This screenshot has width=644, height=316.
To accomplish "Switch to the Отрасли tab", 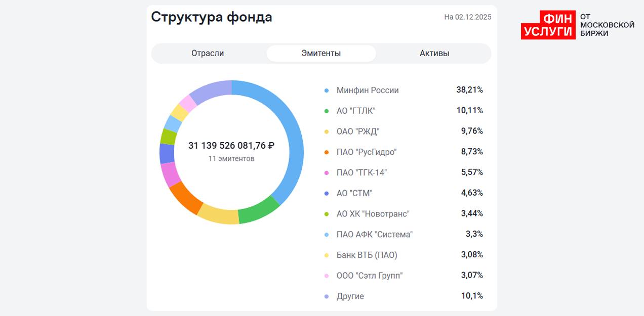I will click(208, 53).
